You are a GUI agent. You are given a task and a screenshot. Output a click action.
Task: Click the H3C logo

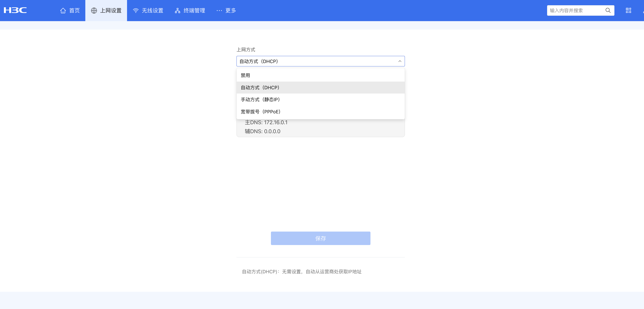tap(15, 10)
